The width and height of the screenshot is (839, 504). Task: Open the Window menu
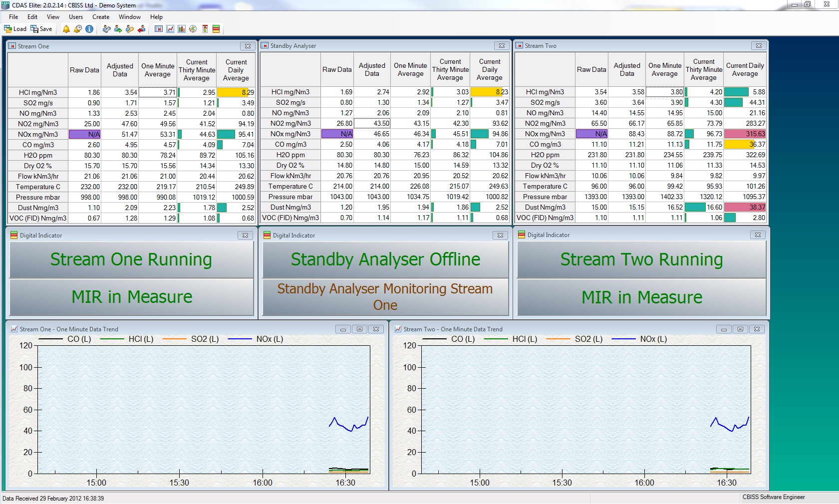point(130,17)
